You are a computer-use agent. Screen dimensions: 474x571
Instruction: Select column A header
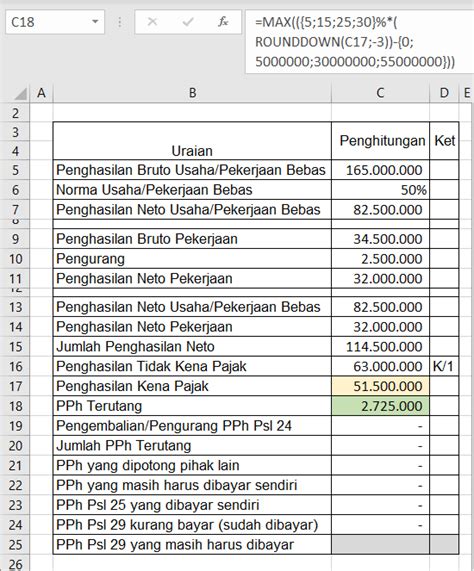coord(41,93)
